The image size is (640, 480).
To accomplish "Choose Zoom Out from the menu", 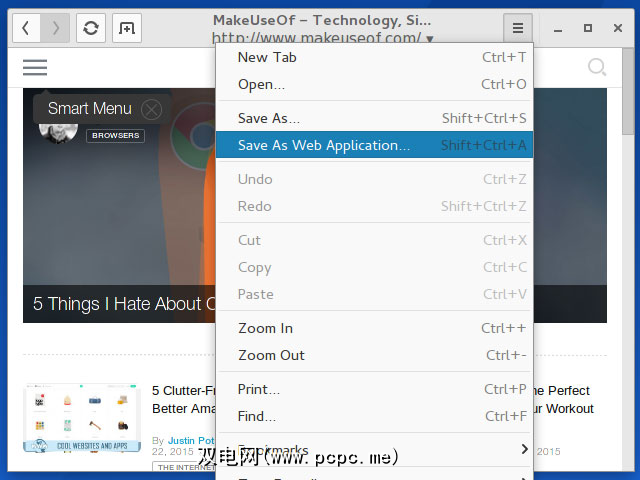I will (374, 355).
